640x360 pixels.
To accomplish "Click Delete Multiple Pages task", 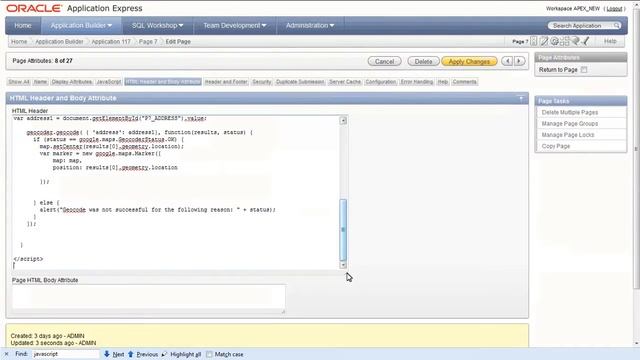I will tap(569, 112).
